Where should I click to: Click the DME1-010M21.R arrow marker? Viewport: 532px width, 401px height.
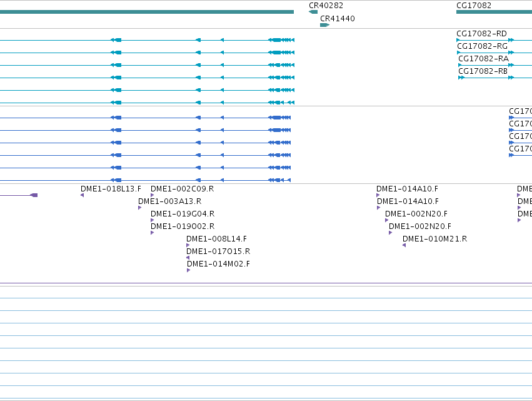(404, 245)
